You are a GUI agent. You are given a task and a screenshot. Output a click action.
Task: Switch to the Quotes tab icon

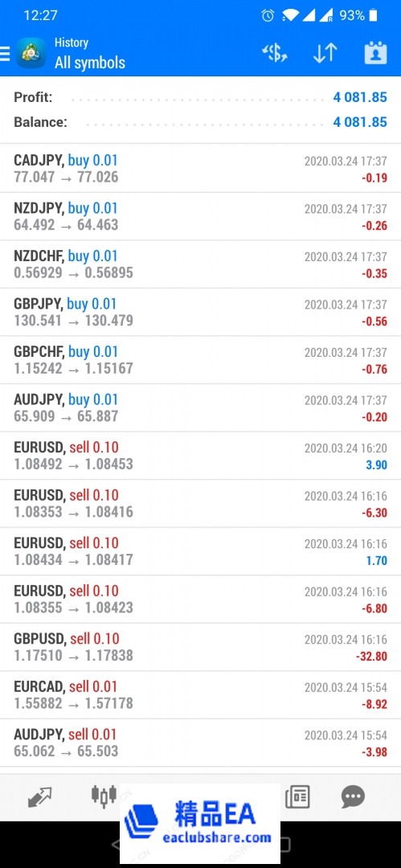click(40, 797)
